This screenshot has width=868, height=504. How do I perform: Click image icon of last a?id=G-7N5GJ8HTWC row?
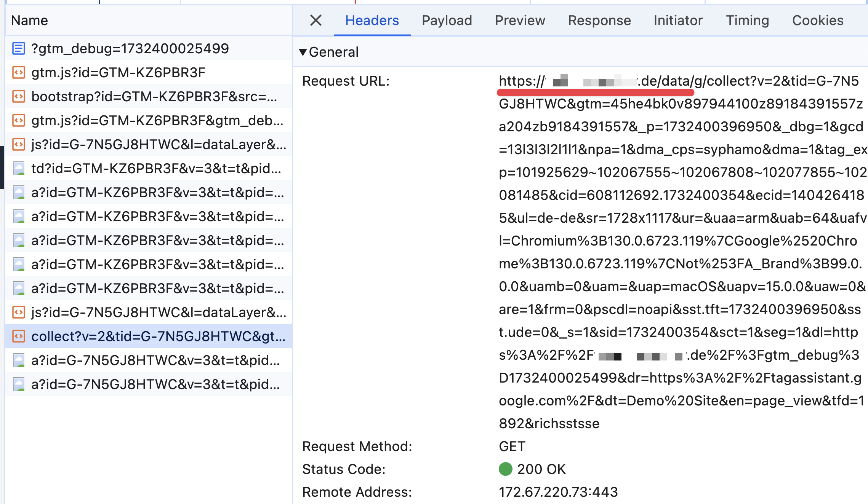pyautogui.click(x=19, y=384)
